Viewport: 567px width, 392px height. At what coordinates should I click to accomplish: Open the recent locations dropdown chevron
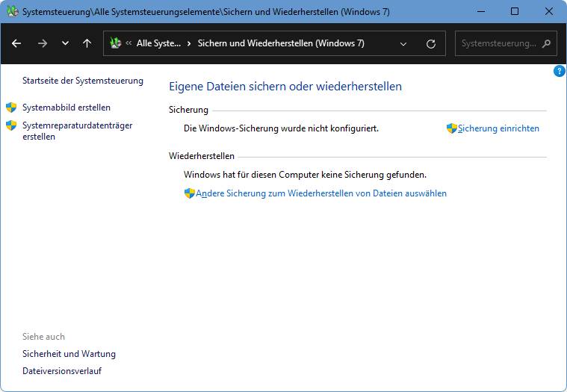(x=65, y=43)
